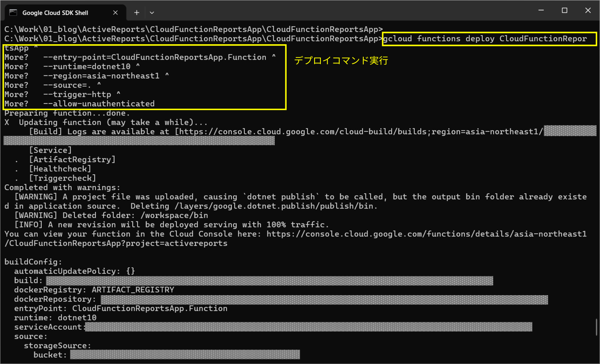Image resolution: width=600 pixels, height=364 pixels.
Task: Click the cloud-build logs URL
Action: coord(361,132)
